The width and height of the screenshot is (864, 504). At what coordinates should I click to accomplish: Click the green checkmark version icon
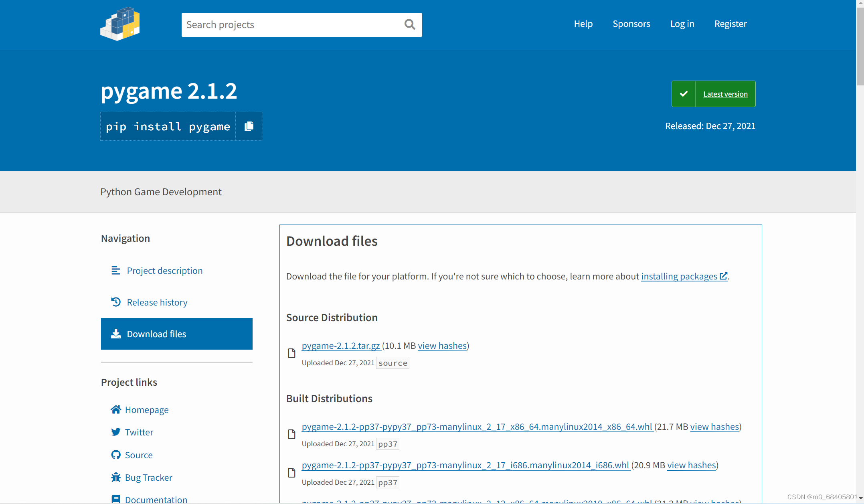[x=684, y=94]
